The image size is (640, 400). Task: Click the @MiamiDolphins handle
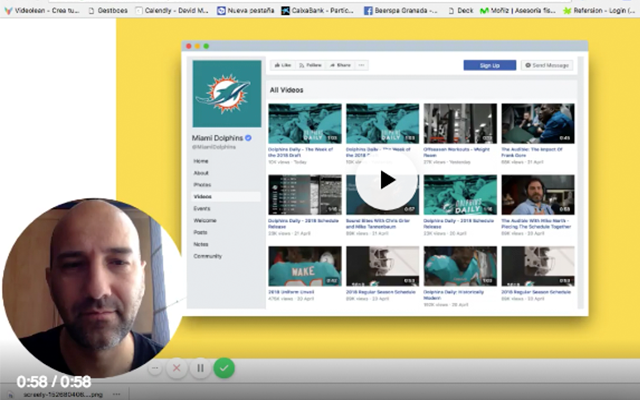click(x=214, y=147)
